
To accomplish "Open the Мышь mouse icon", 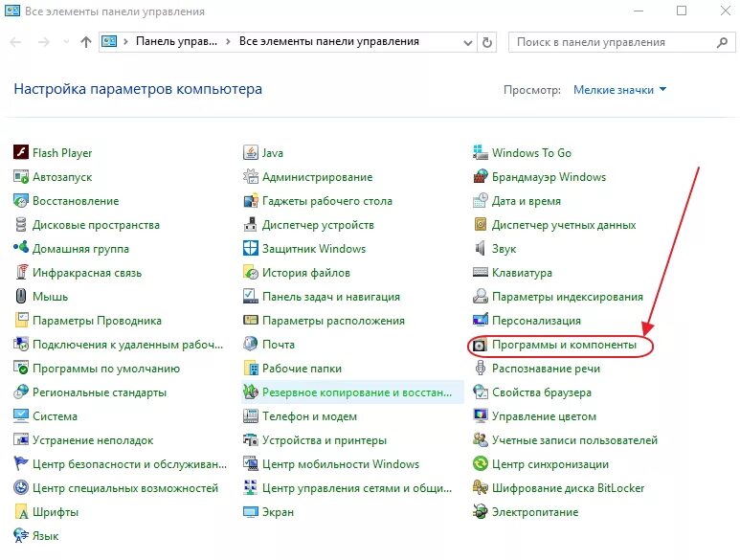I will click(x=21, y=297).
